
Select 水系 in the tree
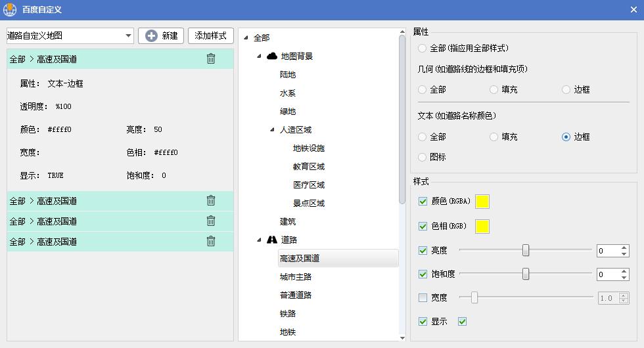(288, 93)
